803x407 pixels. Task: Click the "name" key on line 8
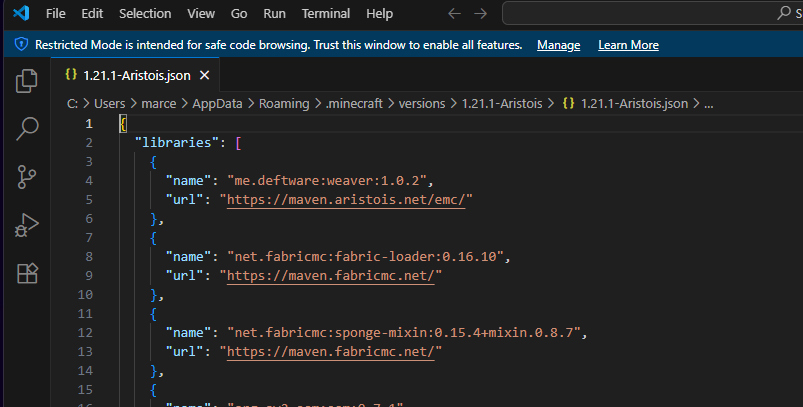188,256
